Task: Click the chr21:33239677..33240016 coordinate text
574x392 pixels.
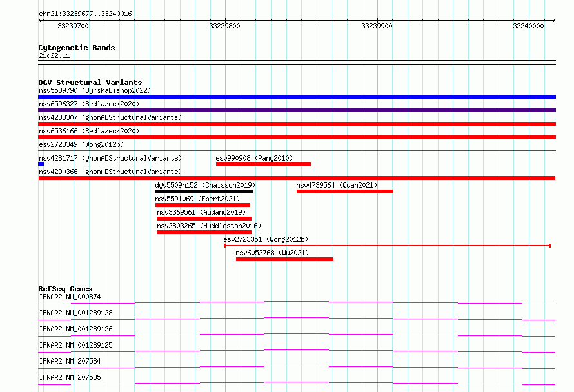Action: [85, 14]
